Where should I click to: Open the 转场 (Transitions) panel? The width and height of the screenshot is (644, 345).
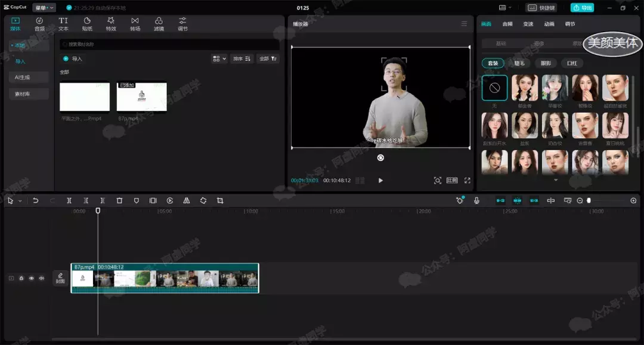pos(135,24)
